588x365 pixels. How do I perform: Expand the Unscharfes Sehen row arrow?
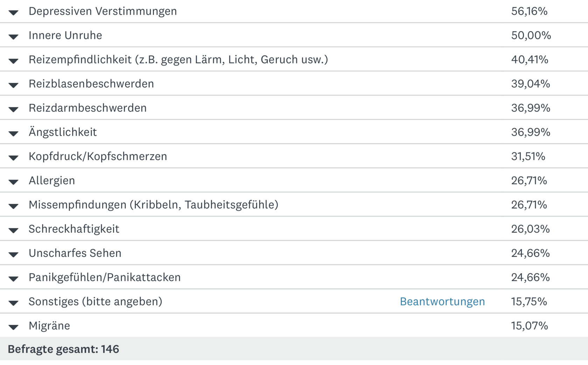tap(13, 255)
